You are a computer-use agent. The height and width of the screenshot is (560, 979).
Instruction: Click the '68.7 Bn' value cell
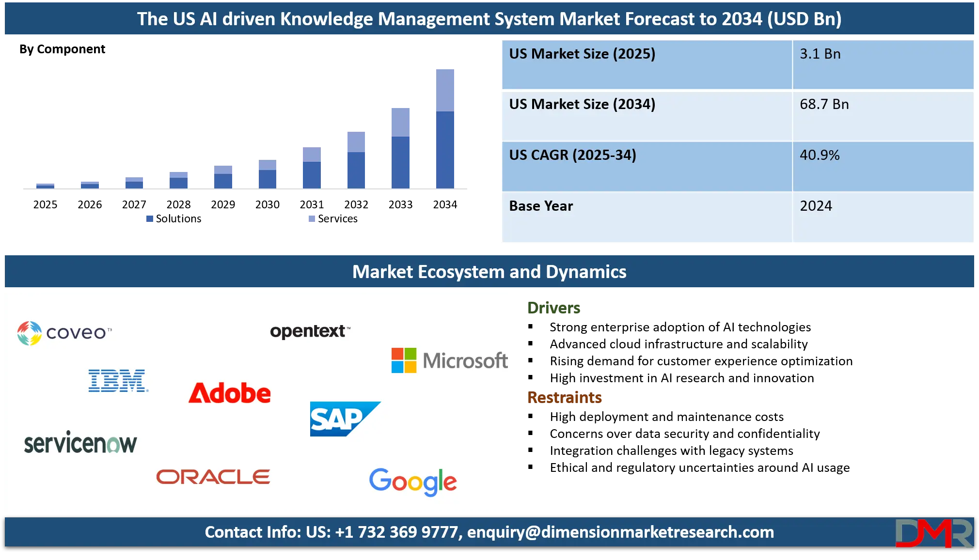[883, 116]
